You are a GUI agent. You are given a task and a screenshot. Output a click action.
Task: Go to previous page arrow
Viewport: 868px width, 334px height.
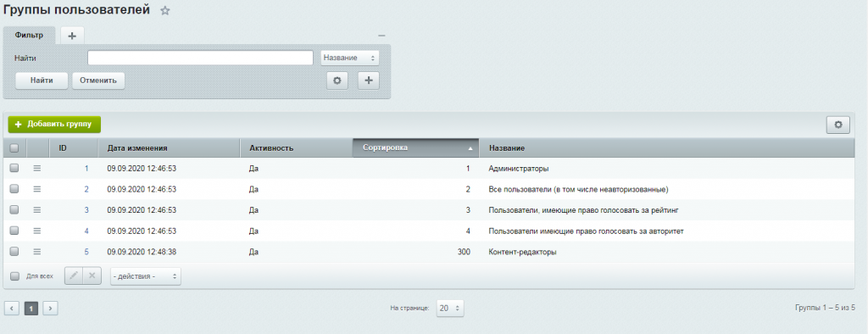point(12,308)
